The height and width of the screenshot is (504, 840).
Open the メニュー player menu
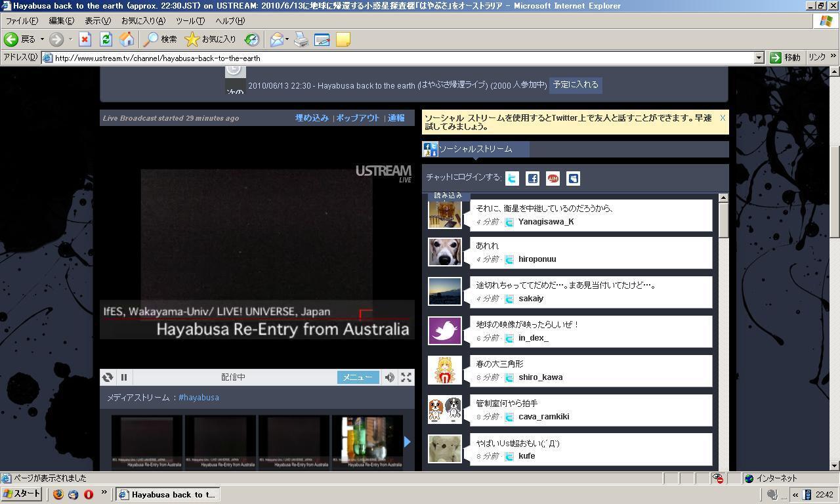[358, 377]
